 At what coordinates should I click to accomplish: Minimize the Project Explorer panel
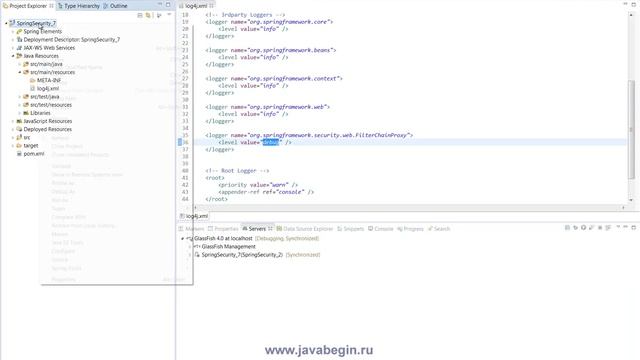point(160,4)
